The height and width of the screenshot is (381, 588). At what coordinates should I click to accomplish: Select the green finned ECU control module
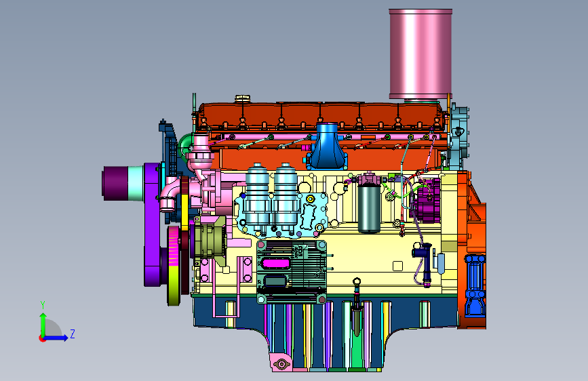[x=292, y=272]
